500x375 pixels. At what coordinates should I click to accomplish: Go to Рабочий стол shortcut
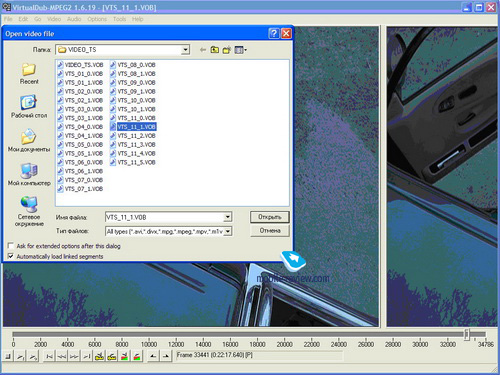coord(29,107)
